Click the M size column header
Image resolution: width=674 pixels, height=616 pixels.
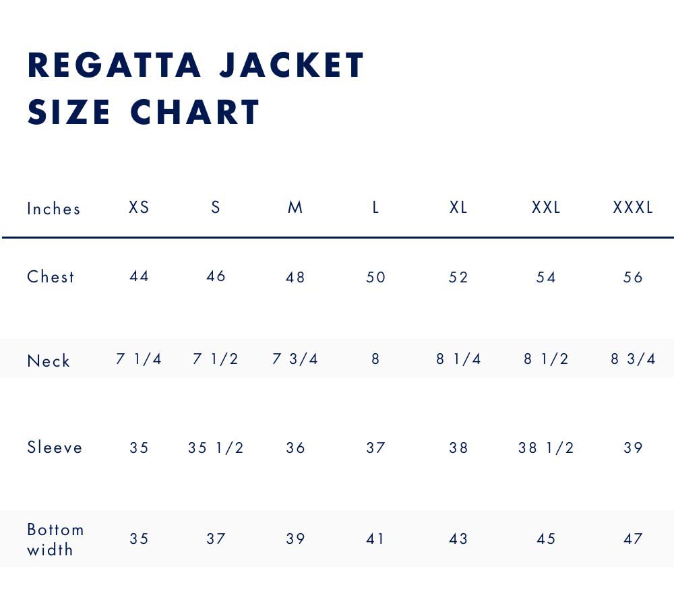(295, 208)
